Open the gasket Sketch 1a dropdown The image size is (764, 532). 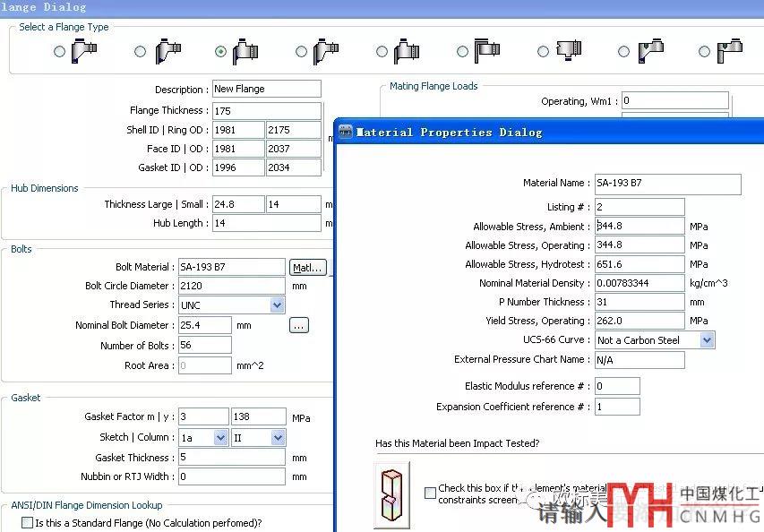[220, 438]
